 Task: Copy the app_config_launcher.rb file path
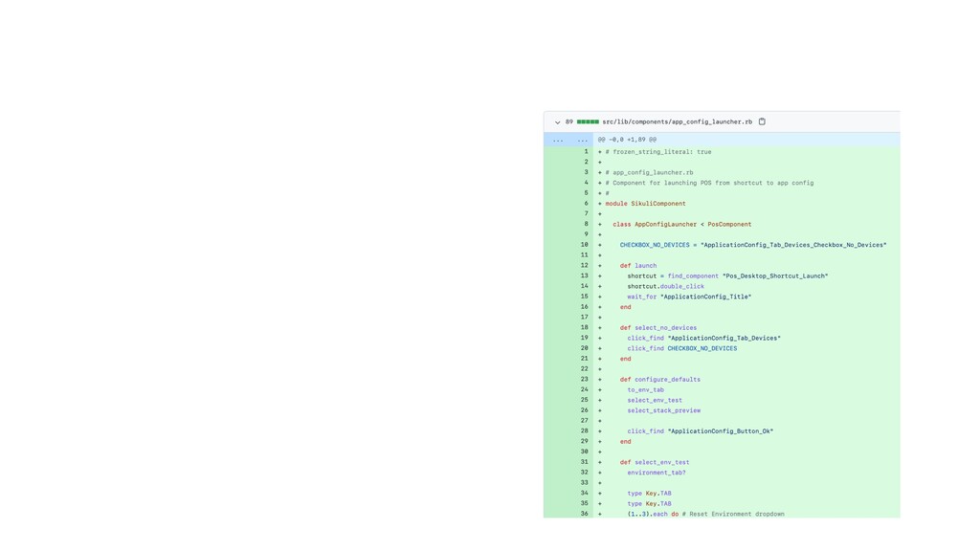click(x=762, y=121)
